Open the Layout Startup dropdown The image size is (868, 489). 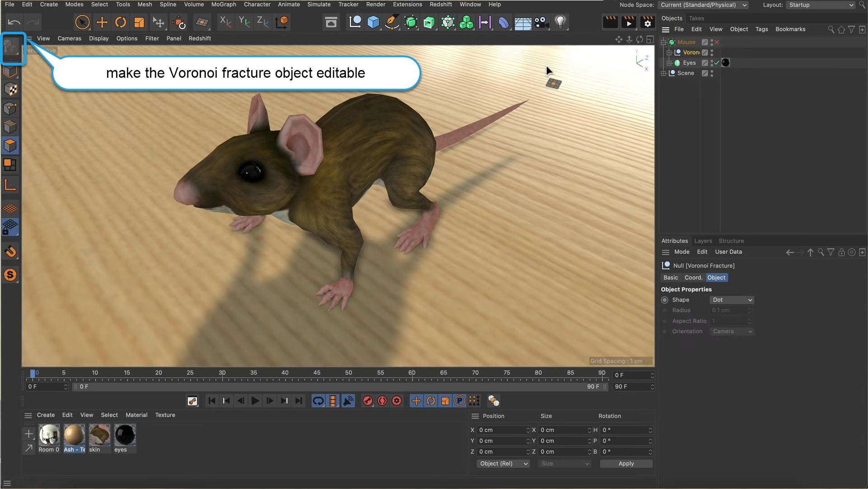point(820,5)
